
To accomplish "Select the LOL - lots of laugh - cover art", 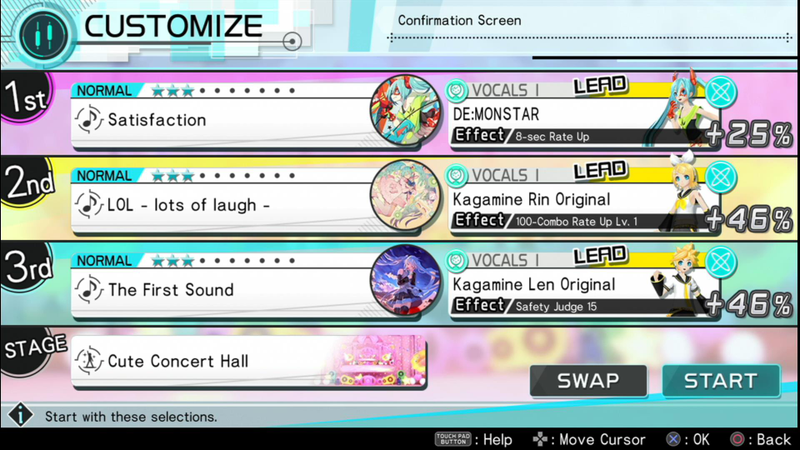I will coord(405,195).
